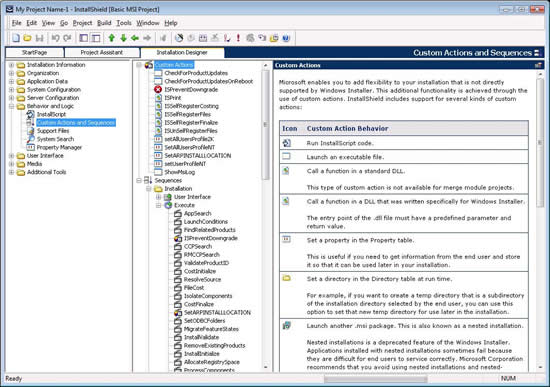Click the blue help icon in the toolbar

point(286,38)
